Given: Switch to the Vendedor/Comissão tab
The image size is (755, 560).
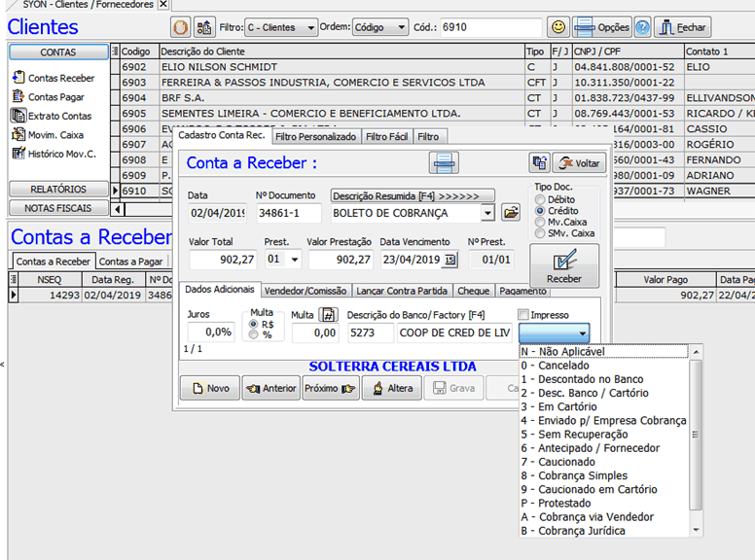Looking at the screenshot, I should (x=306, y=291).
